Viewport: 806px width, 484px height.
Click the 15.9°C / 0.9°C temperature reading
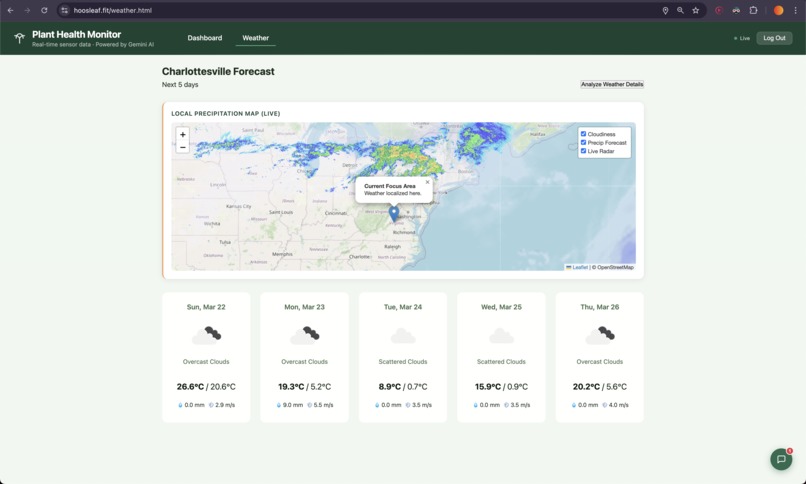point(501,386)
